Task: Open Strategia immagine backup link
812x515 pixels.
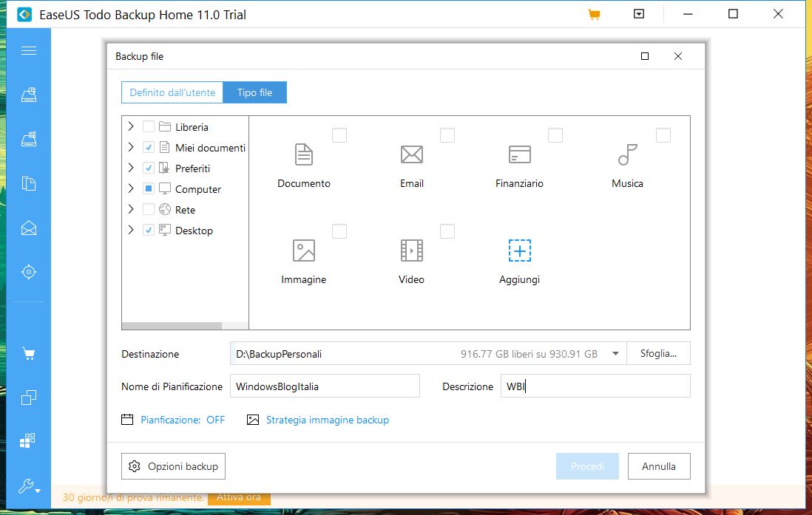Action: (328, 420)
